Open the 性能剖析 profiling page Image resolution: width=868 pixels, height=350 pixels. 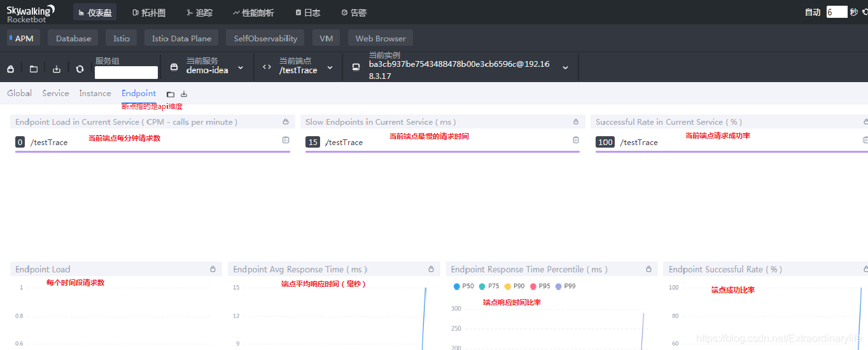(253, 12)
